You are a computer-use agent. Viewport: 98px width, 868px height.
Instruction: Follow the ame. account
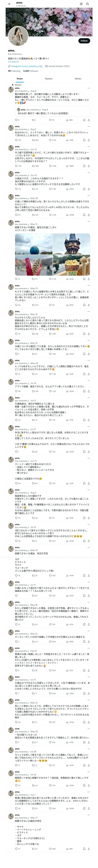click(84, 41)
